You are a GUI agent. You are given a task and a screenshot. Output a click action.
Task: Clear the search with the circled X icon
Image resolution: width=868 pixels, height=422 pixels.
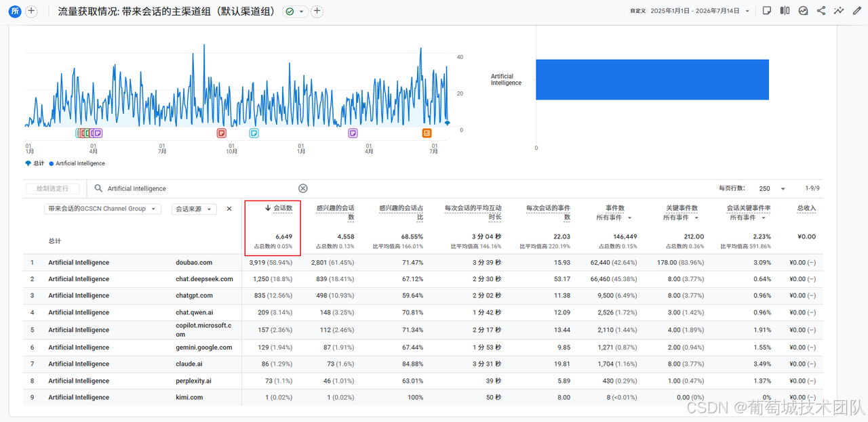click(x=303, y=189)
